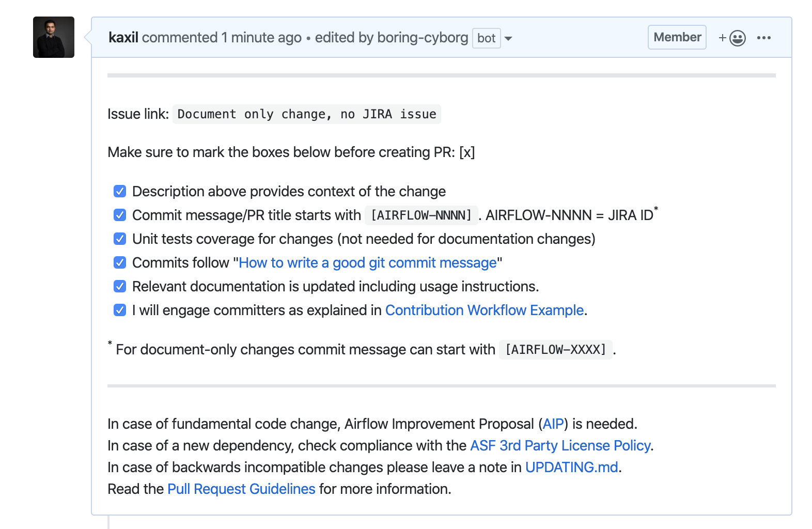Open the UPDATING.md link
812x529 pixels.
point(571,468)
